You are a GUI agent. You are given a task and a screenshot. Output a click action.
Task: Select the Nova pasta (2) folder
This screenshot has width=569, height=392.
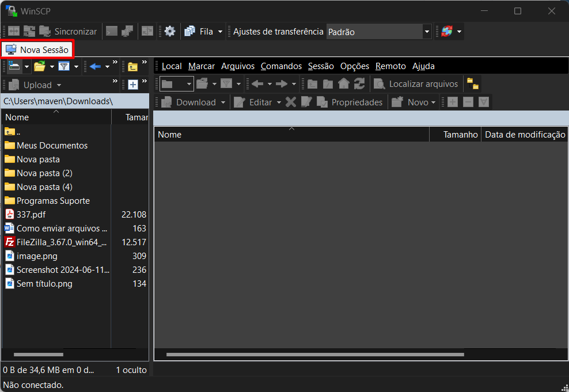pos(39,173)
